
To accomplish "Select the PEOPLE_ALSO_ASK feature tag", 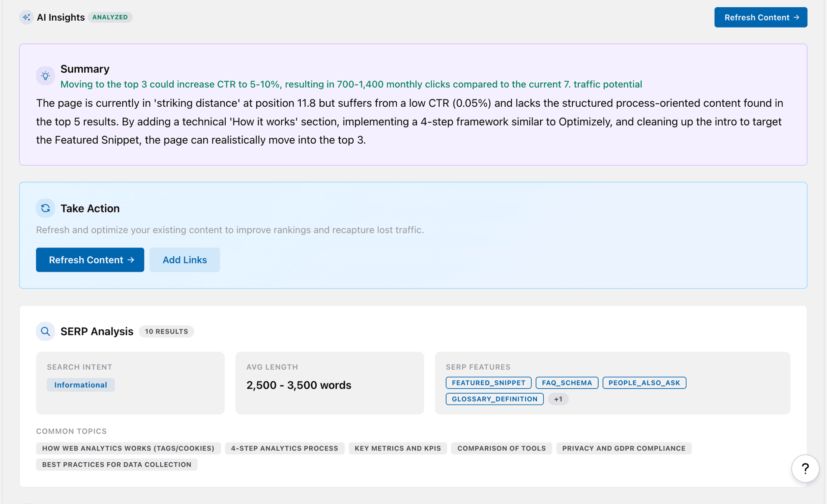I will tap(644, 383).
